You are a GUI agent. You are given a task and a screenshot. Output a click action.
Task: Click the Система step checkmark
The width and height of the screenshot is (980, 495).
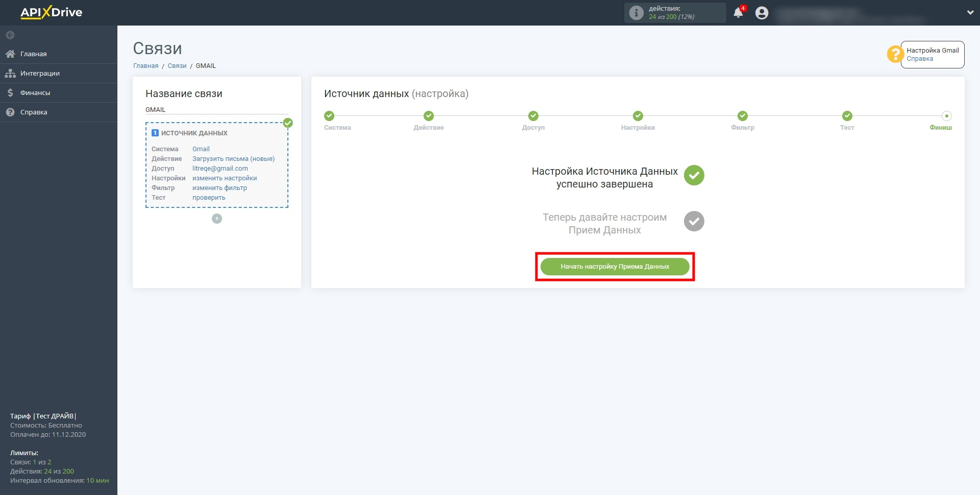pyautogui.click(x=329, y=116)
